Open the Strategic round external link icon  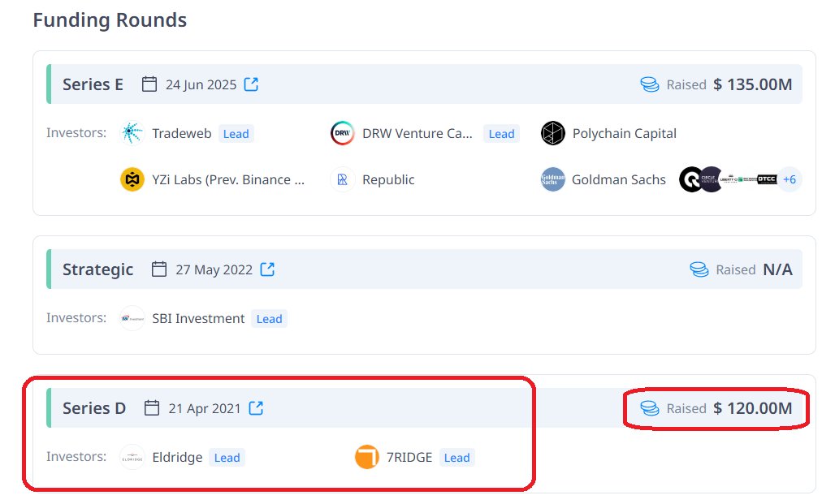(x=267, y=269)
